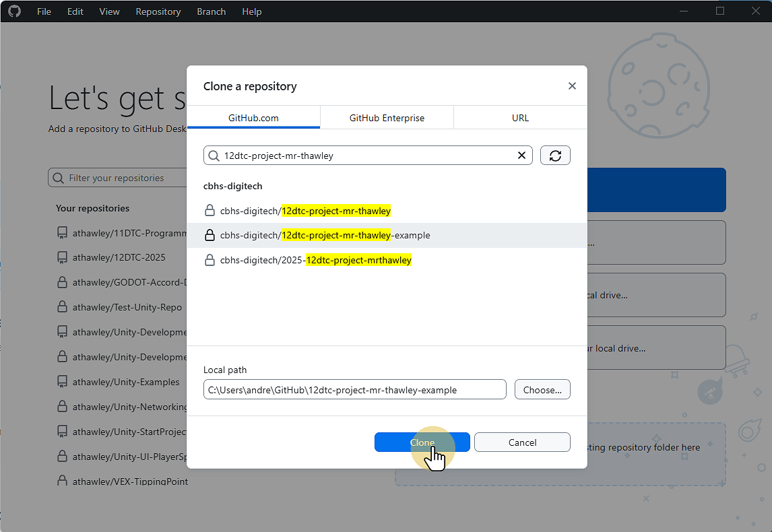Click lock icon next to athawley/Test-Unity-Repo
772x532 pixels.
62,307
